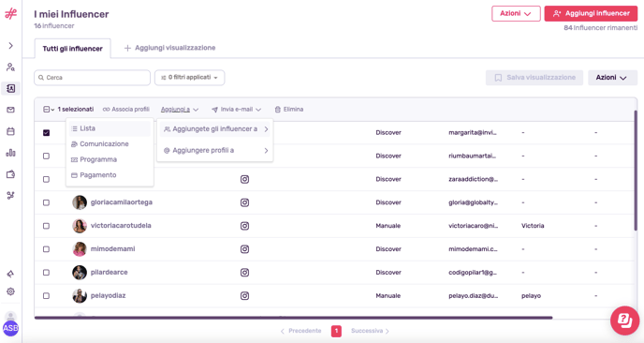The height and width of the screenshot is (343, 644).
Task: Click into the Cerca search field
Action: point(93,78)
